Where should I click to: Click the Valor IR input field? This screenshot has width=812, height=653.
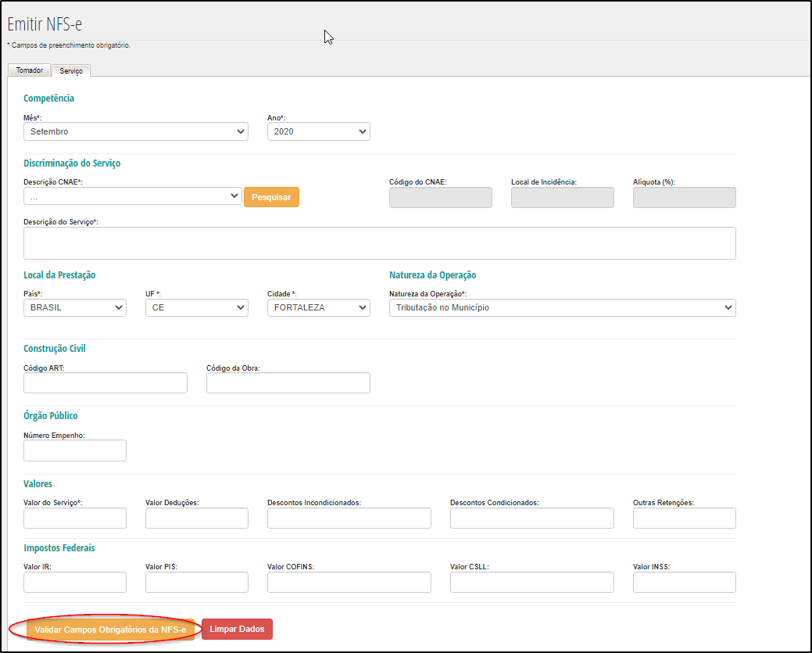click(x=74, y=583)
